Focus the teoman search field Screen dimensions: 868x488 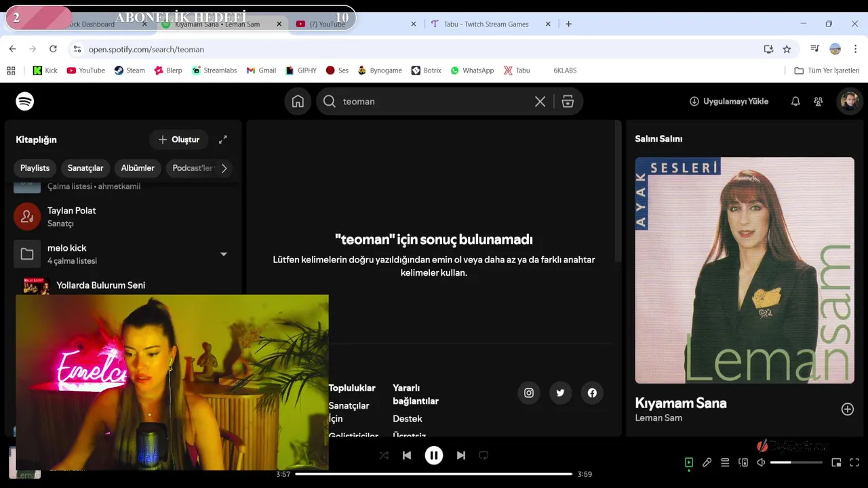(x=434, y=102)
